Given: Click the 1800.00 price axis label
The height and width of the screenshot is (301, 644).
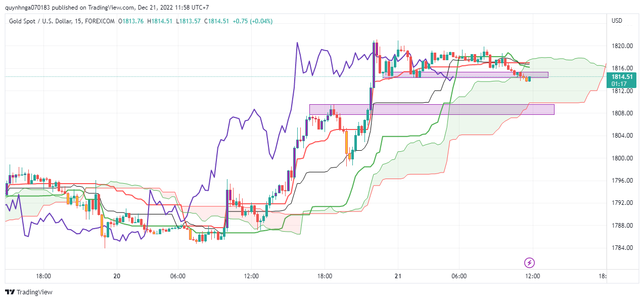Looking at the screenshot, I should click(622, 158).
